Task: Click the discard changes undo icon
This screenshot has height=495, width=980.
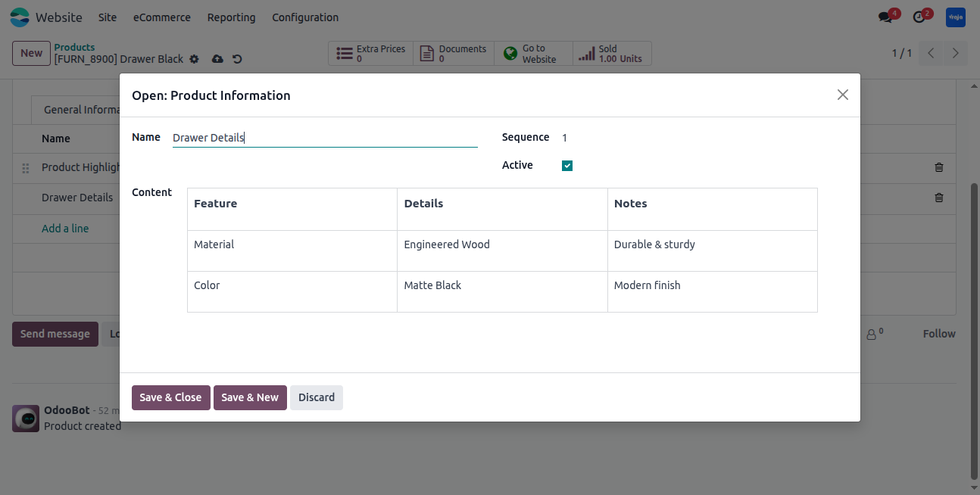Action: coord(237,59)
